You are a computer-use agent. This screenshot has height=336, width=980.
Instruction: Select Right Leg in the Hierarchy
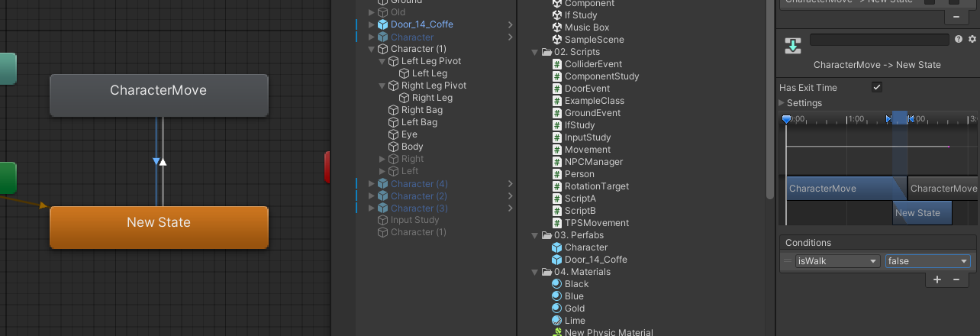pyautogui.click(x=432, y=98)
